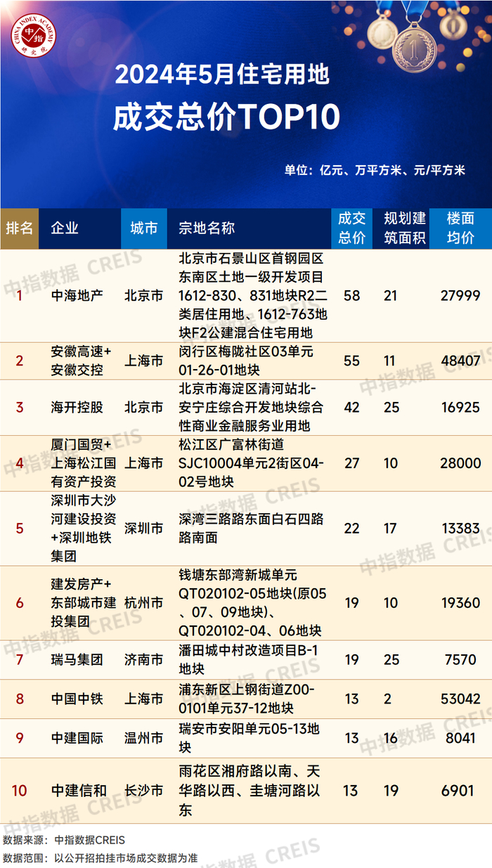Image resolution: width=492 pixels, height=868 pixels.
Task: Click city cell '杭州市'
Action: point(144,603)
